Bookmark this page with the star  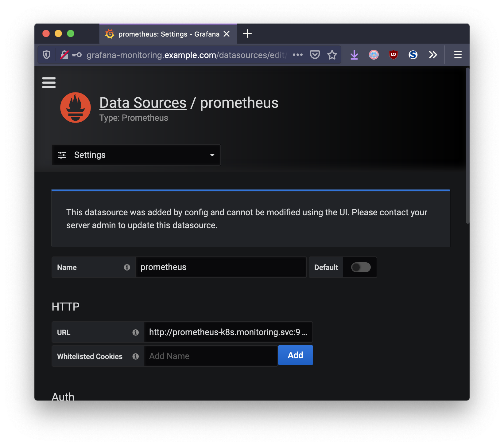[x=332, y=55]
